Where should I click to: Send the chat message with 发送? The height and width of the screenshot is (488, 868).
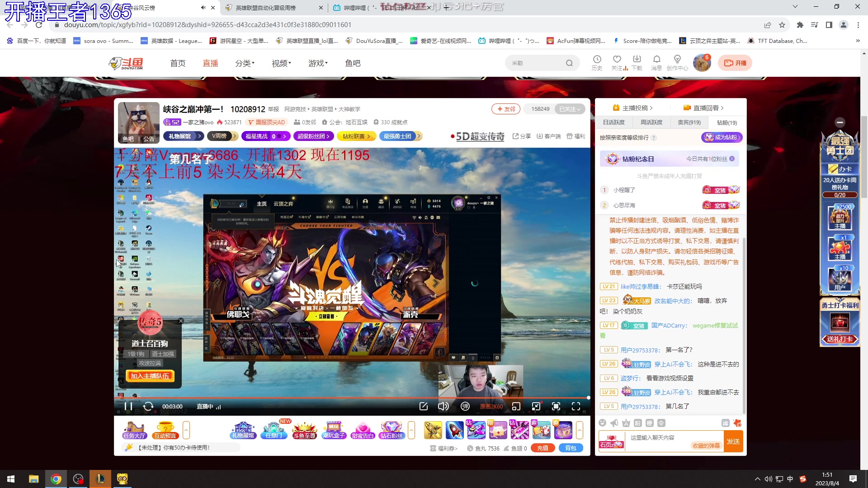tap(733, 441)
